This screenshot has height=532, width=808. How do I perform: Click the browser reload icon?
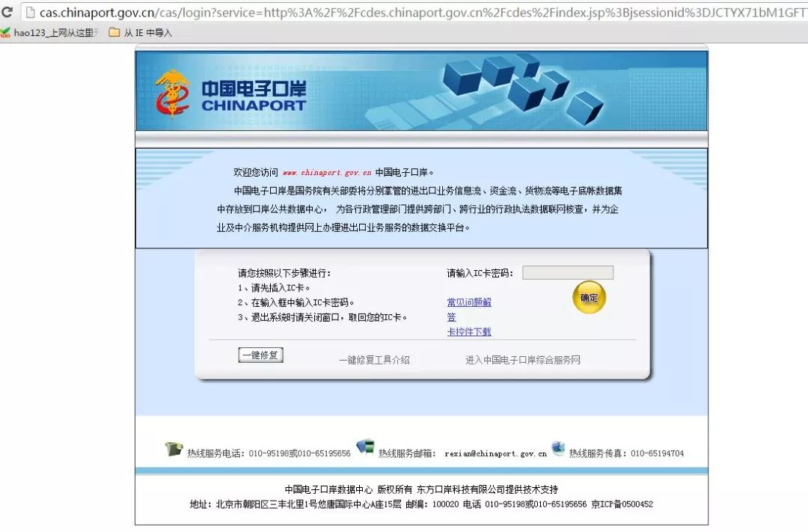(7, 13)
